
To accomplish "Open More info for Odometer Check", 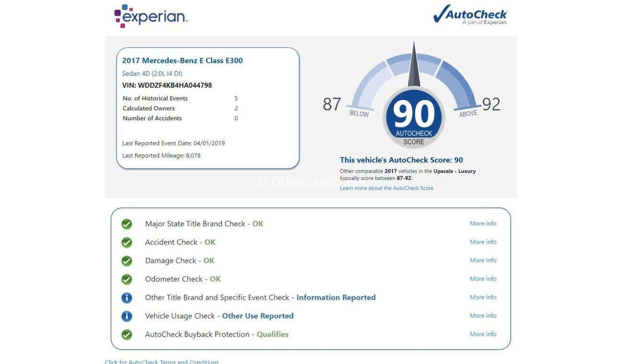I will pos(483,279).
